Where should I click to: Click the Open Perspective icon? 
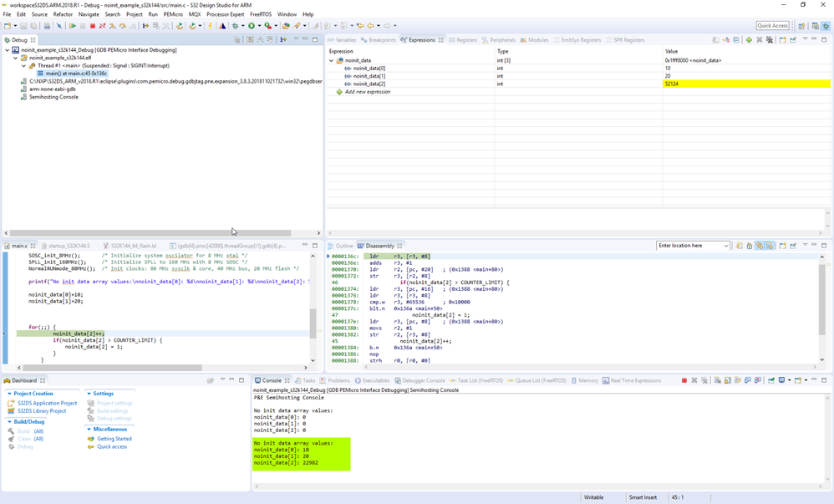click(x=801, y=26)
